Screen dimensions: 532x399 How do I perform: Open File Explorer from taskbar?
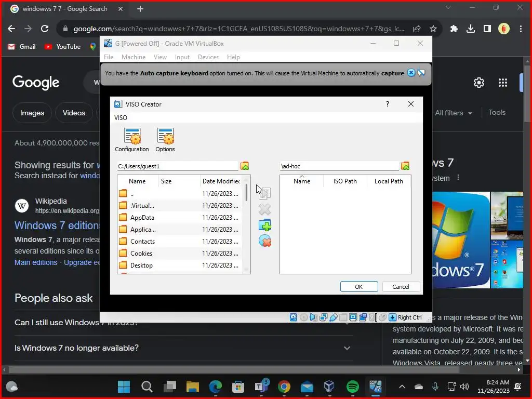coord(192,386)
